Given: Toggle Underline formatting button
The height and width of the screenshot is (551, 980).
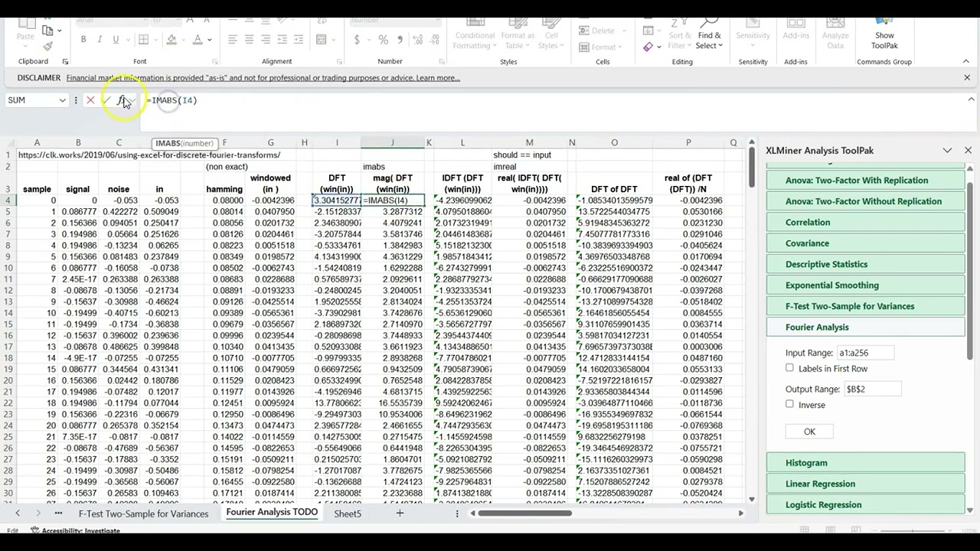Looking at the screenshot, I should click(116, 40).
